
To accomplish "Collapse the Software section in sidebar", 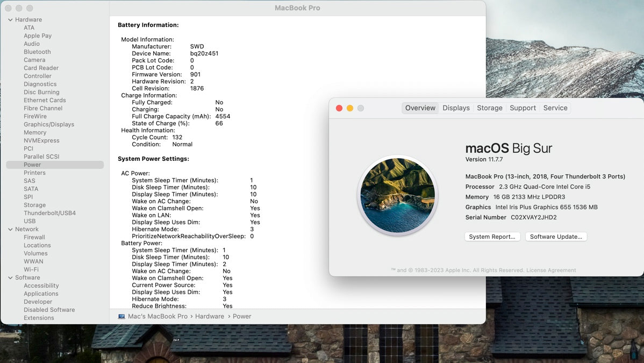I will (10, 278).
